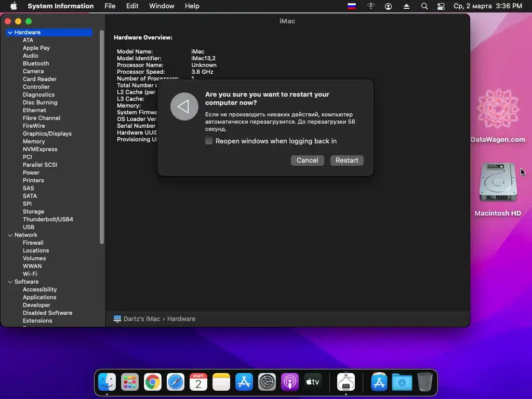Open Control Center from the menu bar
Image resolution: width=532 pixels, height=399 pixels.
(x=441, y=6)
